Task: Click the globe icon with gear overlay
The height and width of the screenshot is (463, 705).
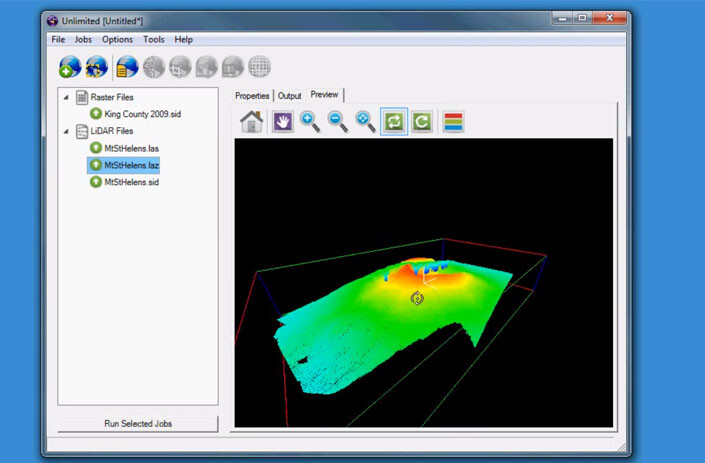Action: pyautogui.click(x=97, y=67)
